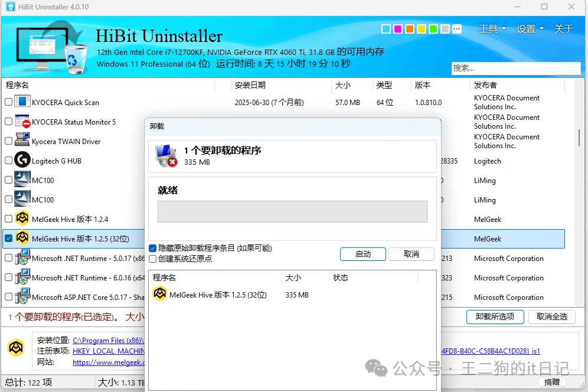Click the KYOCERA Status Monitor 5 icon

(x=22, y=121)
